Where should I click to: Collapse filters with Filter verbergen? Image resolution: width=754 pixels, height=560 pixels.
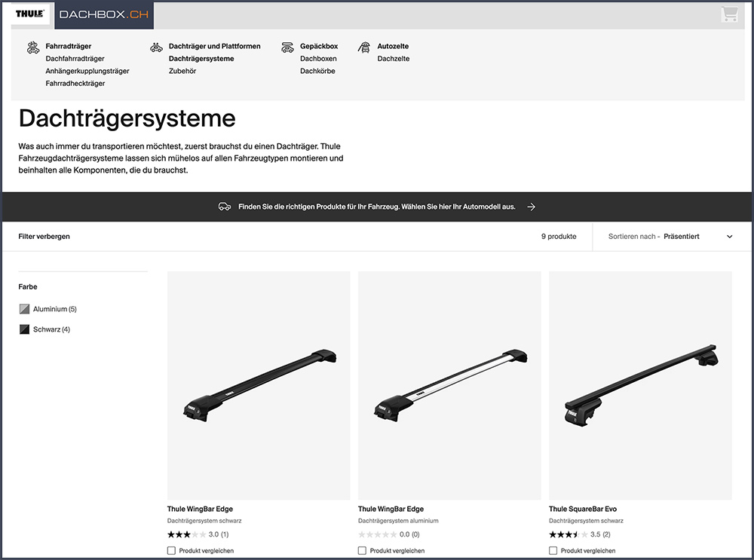coord(44,237)
